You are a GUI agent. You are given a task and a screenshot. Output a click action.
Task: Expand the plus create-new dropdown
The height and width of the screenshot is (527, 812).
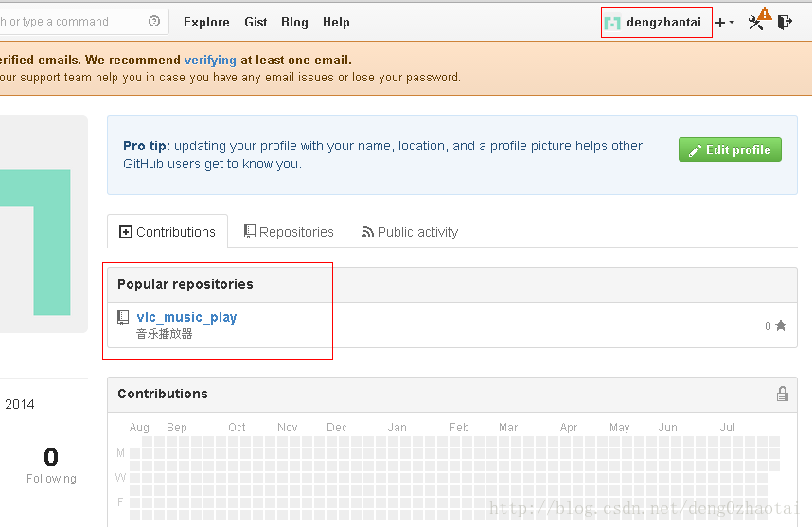coord(725,23)
